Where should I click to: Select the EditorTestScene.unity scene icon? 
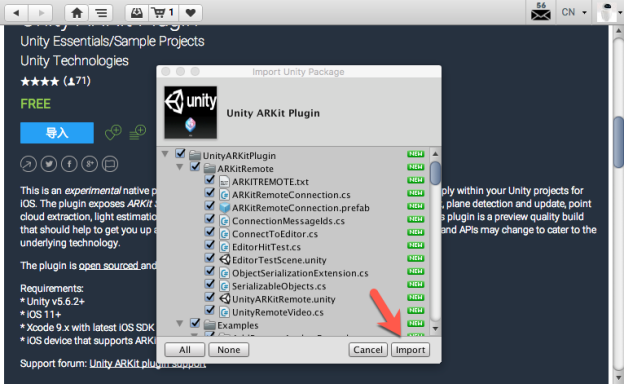(x=225, y=260)
